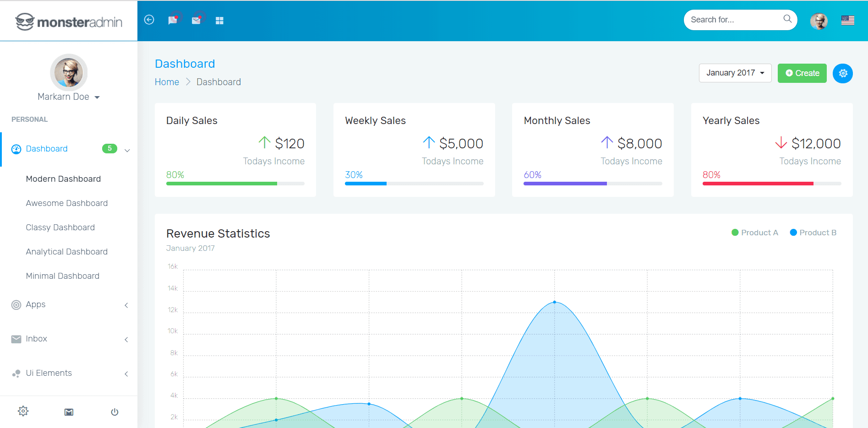The image size is (868, 428).
Task: Collapse the Dashboard submenu chevron
Action: pos(127,150)
